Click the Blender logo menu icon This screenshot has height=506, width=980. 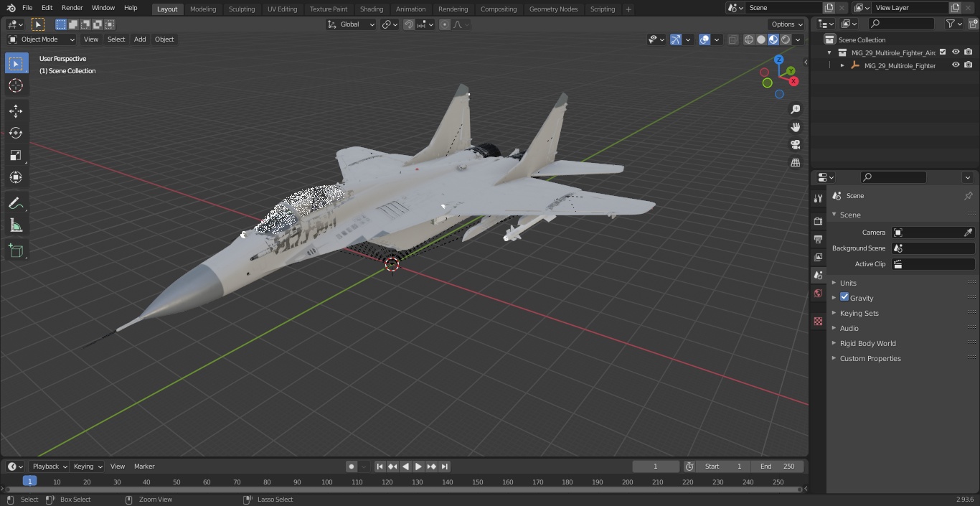click(11, 8)
